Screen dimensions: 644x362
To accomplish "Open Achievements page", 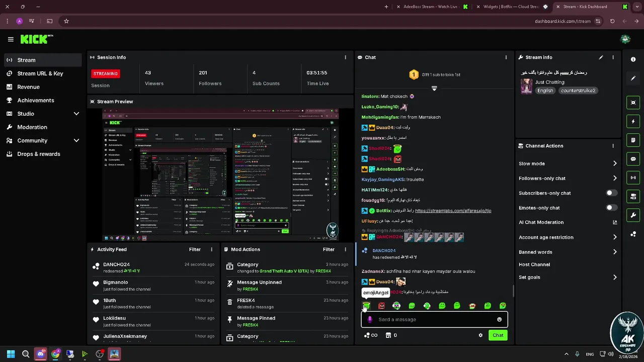I will click(43, 100).
